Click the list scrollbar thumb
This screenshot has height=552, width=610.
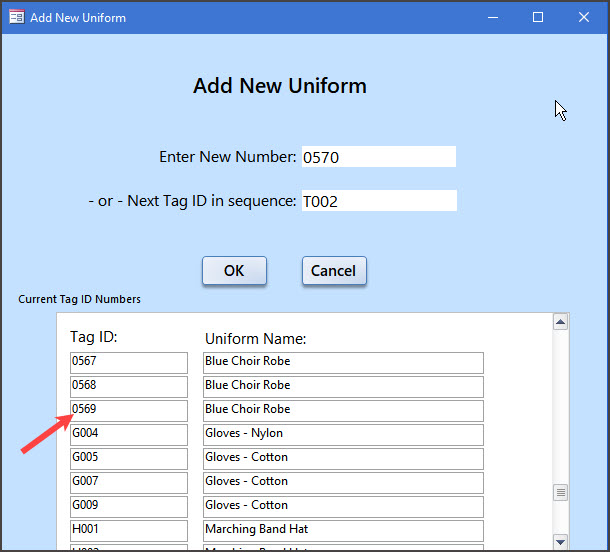pyautogui.click(x=561, y=492)
